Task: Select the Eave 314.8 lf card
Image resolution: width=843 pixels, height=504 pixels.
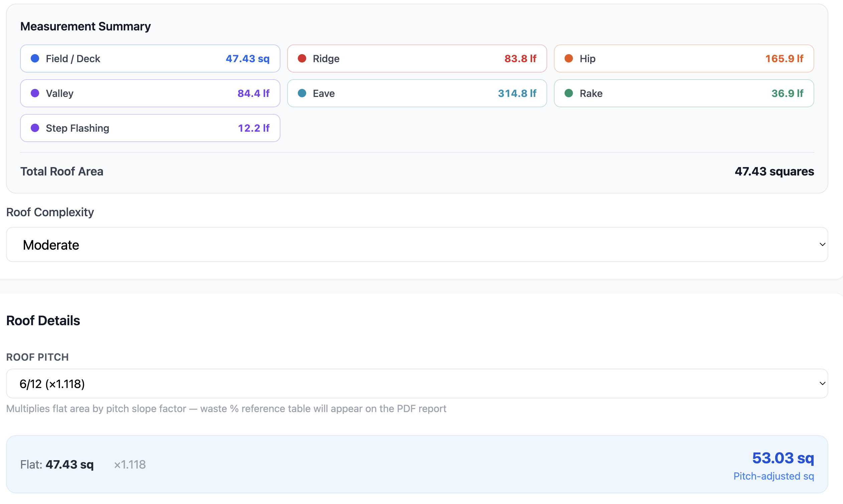Action: (x=417, y=93)
